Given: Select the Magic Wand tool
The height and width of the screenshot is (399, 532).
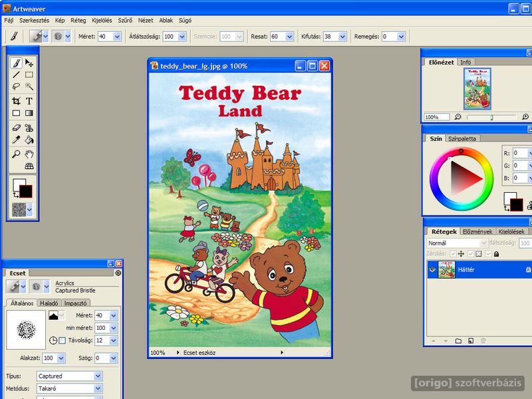Looking at the screenshot, I should tap(29, 86).
